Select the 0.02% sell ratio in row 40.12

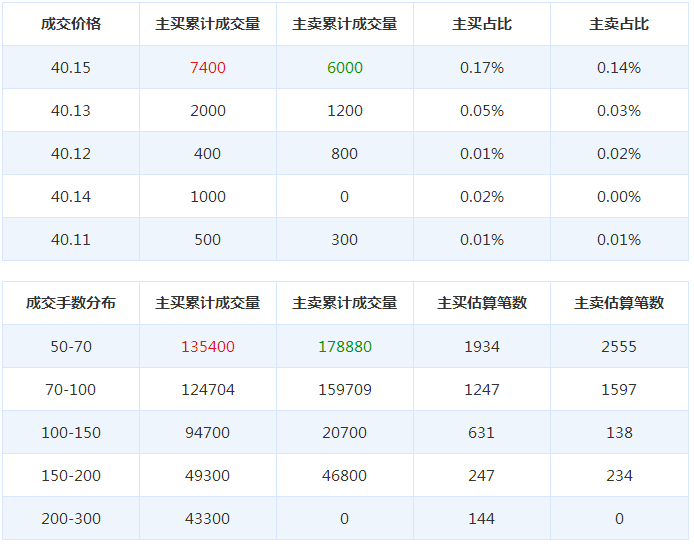tap(619, 154)
